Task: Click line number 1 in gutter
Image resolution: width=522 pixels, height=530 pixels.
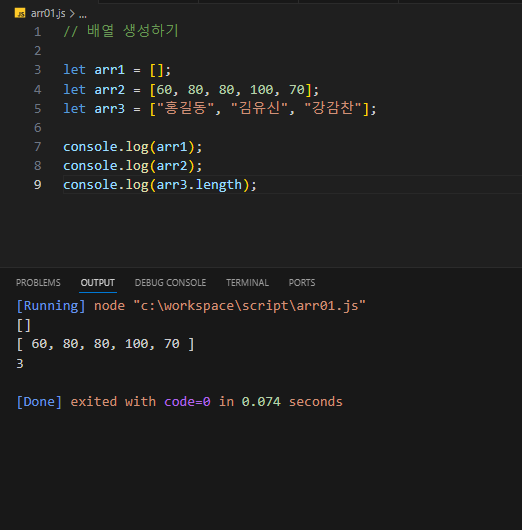Action: (38, 32)
